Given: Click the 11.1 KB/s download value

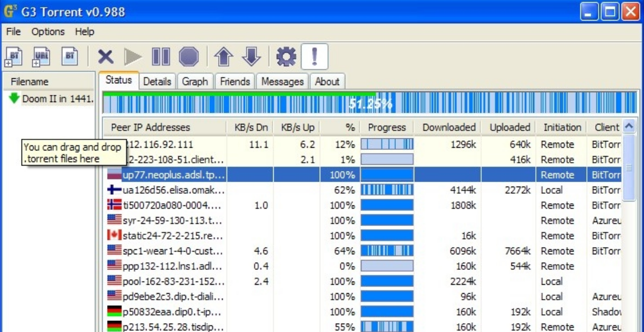Looking at the screenshot, I should (x=260, y=144).
